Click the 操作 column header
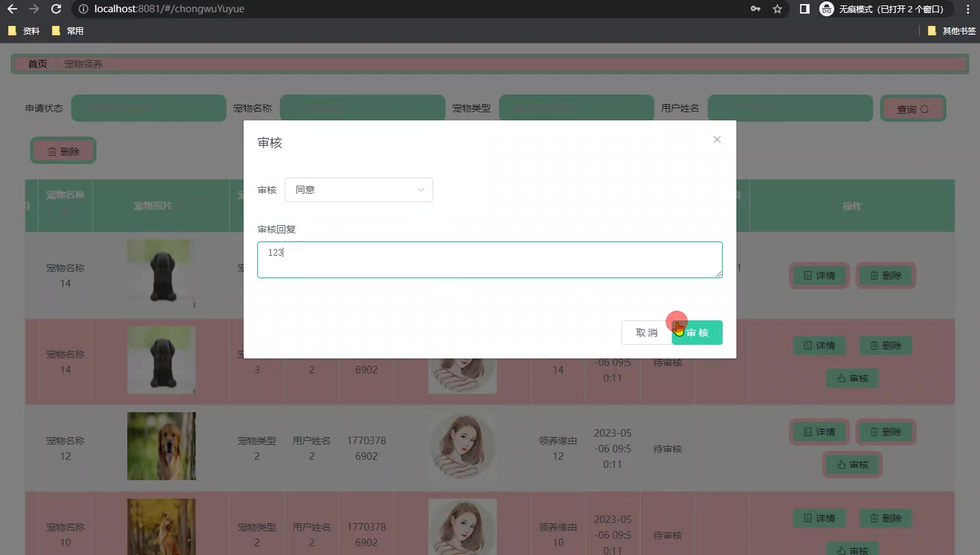 point(852,205)
